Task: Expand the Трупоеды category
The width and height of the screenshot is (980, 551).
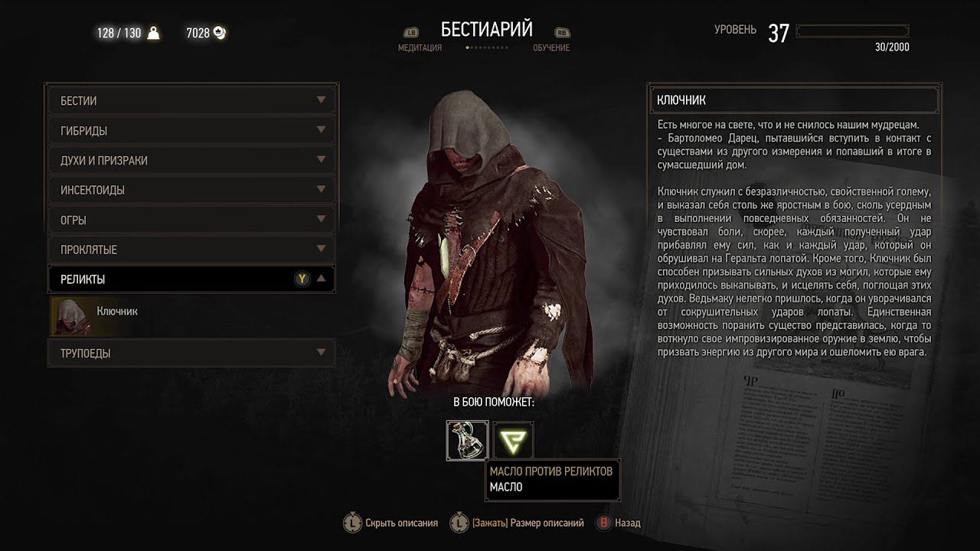Action: click(x=191, y=354)
